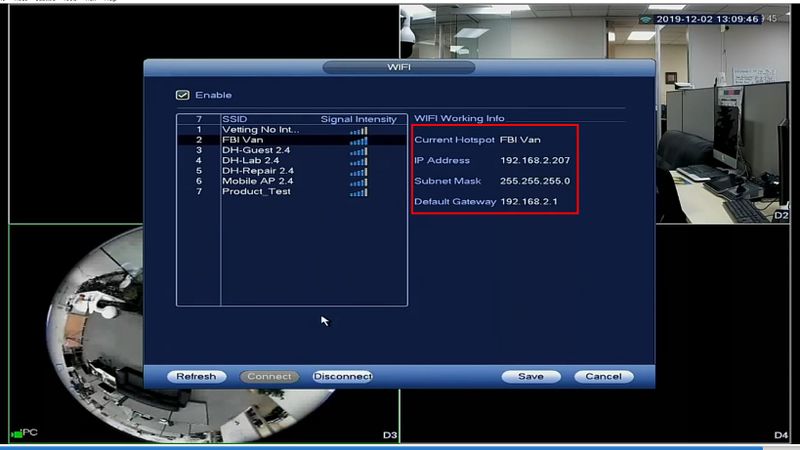Select the DH-Lab 2.4 network

292,160
